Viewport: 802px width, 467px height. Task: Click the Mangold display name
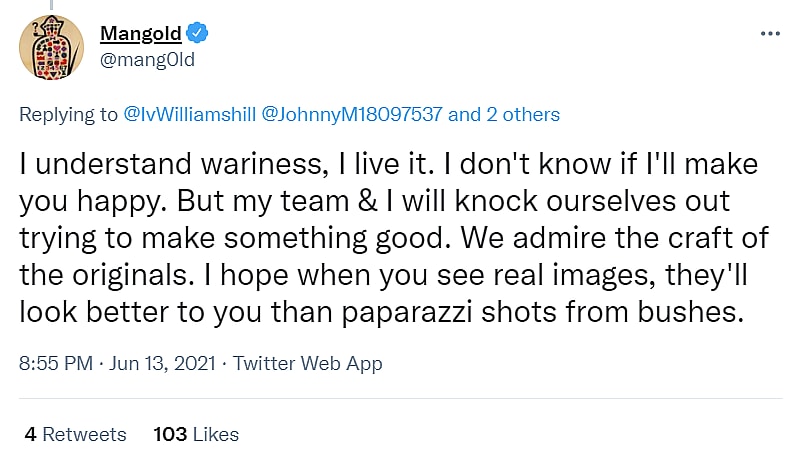pyautogui.click(x=141, y=34)
